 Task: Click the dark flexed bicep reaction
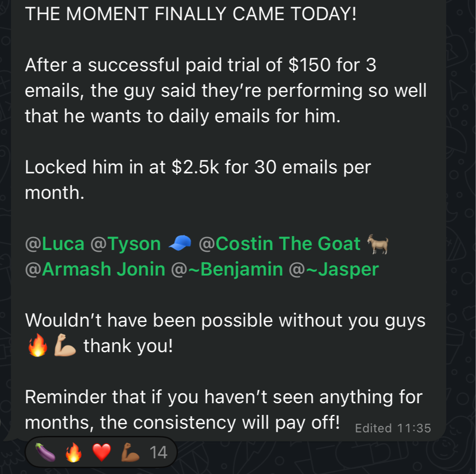[130, 453]
